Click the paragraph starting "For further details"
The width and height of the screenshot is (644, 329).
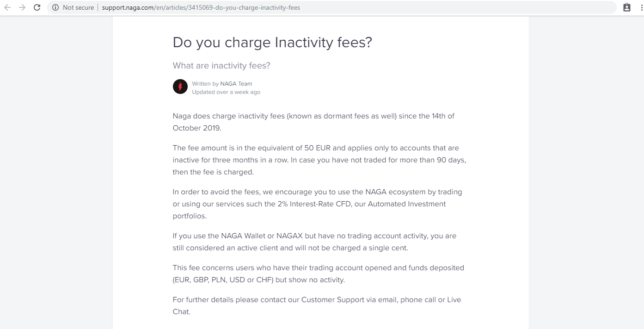tap(317, 305)
